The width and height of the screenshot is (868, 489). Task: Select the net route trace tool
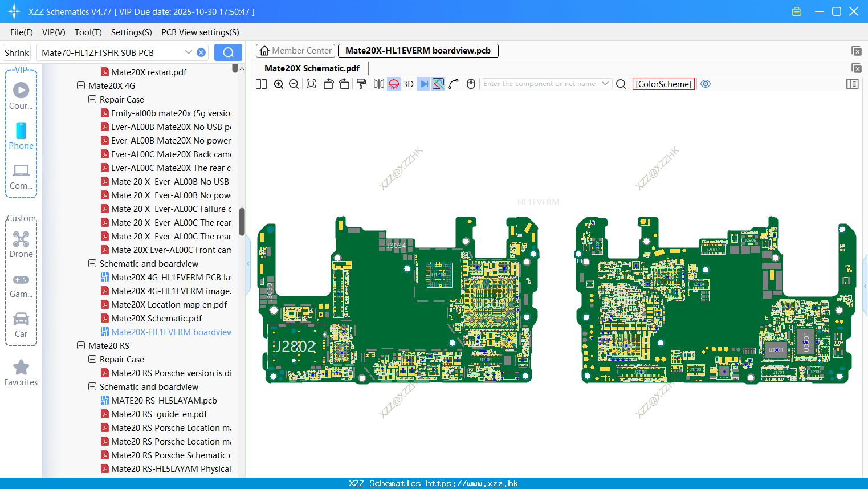tap(454, 84)
